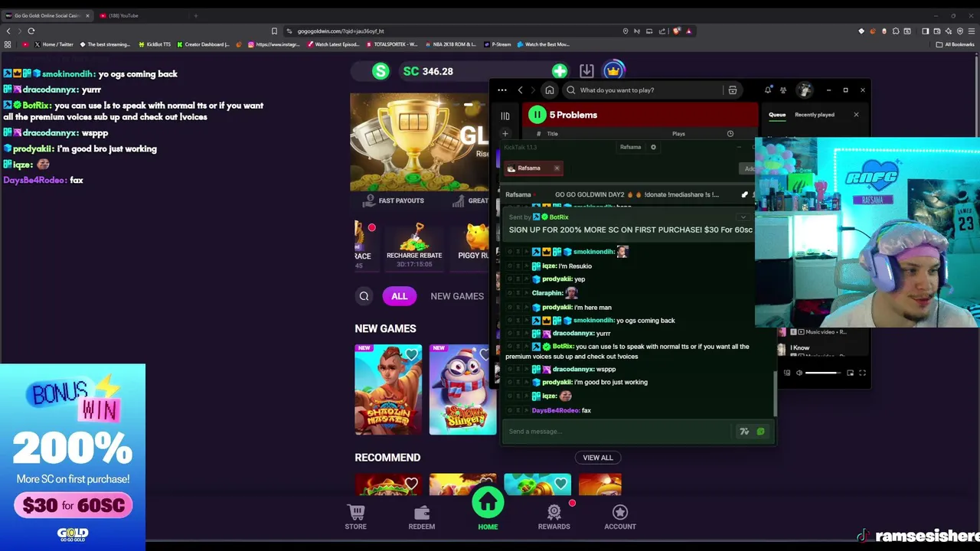Collapse the pinned BotRix message
Image resolution: width=980 pixels, height=551 pixels.
coord(743,217)
